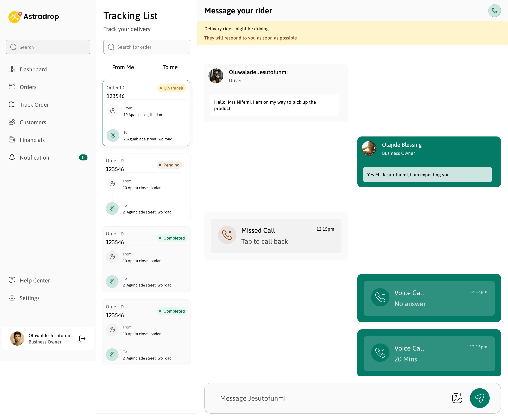Click the Notification bell icon
The width and height of the screenshot is (508, 420).
(x=12, y=157)
